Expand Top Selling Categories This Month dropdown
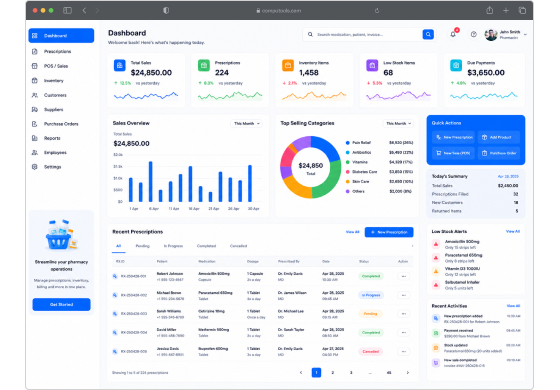560x390 pixels. (x=398, y=124)
